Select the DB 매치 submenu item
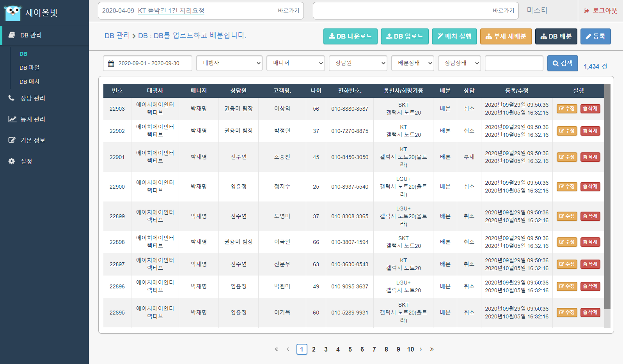This screenshot has width=623, height=364. tap(29, 82)
